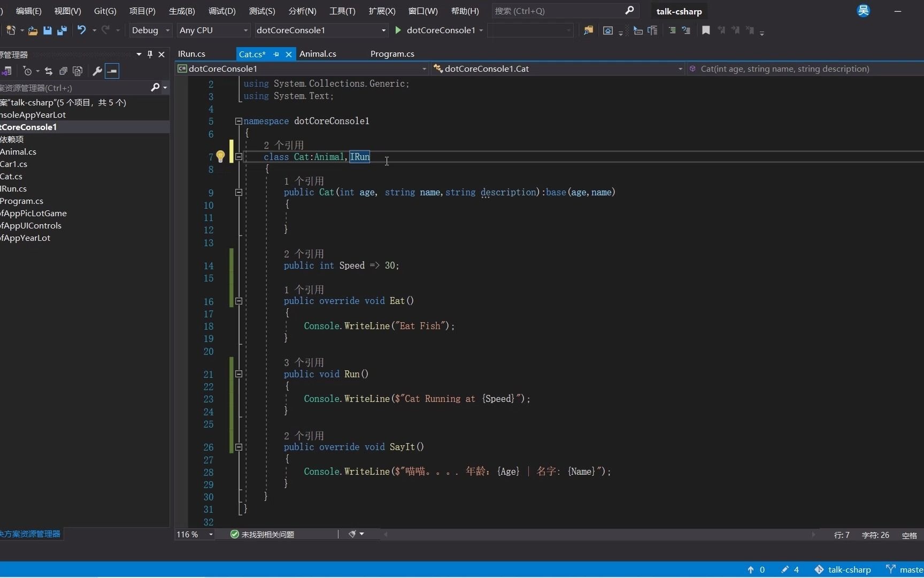The height and width of the screenshot is (578, 924).
Task: Collapse the Cat constructor block
Action: click(238, 192)
